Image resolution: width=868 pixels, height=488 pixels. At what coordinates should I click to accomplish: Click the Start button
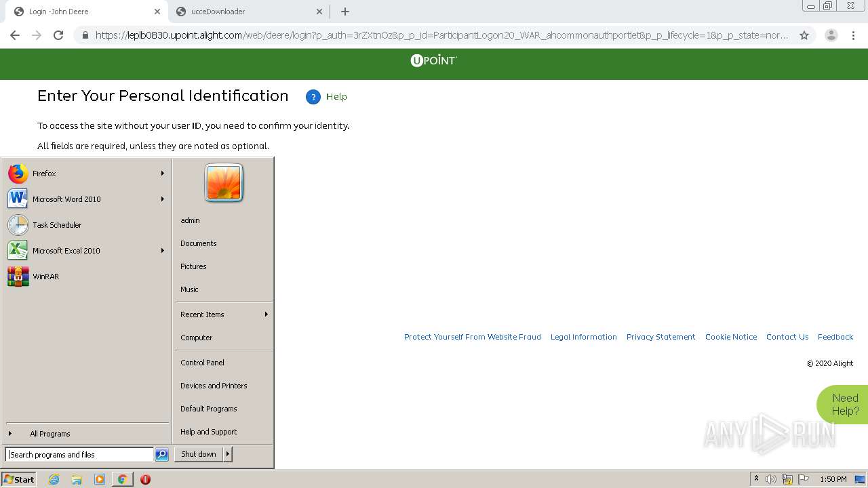click(x=19, y=479)
